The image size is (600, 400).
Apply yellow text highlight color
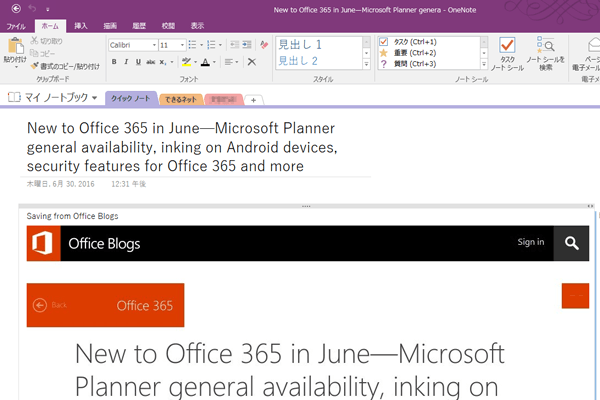click(186, 62)
